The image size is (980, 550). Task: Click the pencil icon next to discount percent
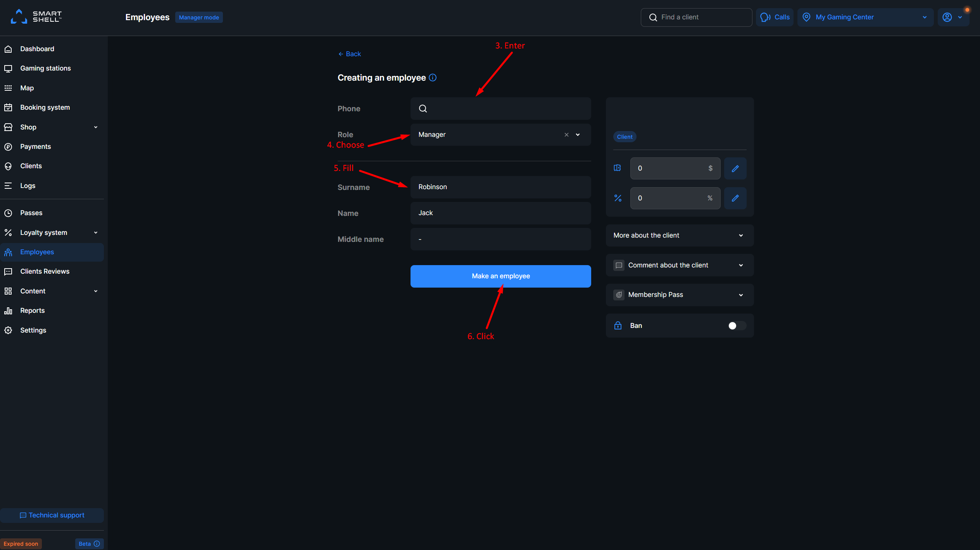[x=735, y=198]
